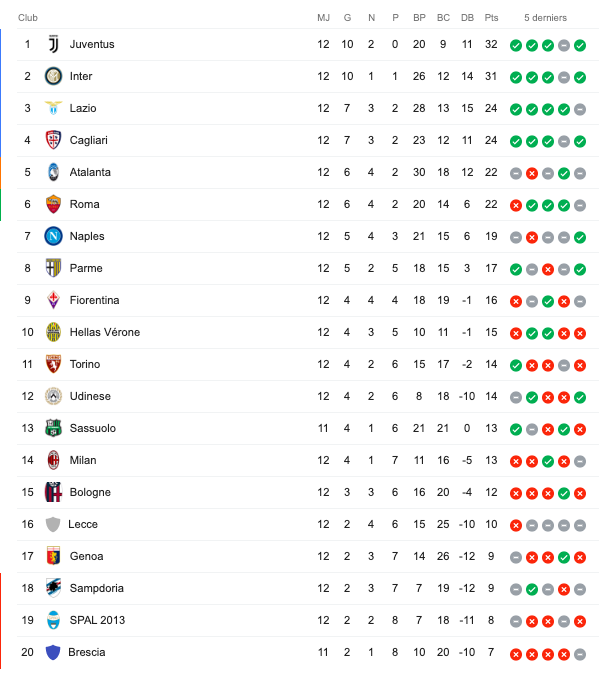
Task: Open the Atalanta team link
Action: (x=90, y=172)
